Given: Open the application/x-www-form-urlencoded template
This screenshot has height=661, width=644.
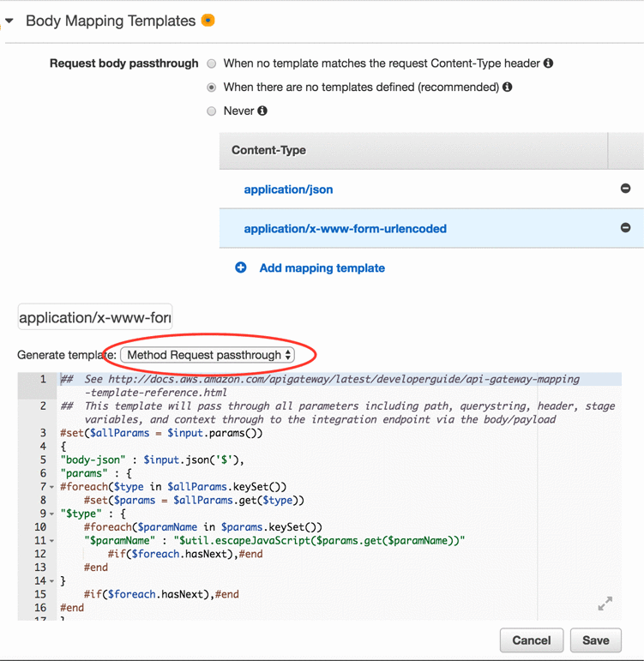Looking at the screenshot, I should (345, 229).
